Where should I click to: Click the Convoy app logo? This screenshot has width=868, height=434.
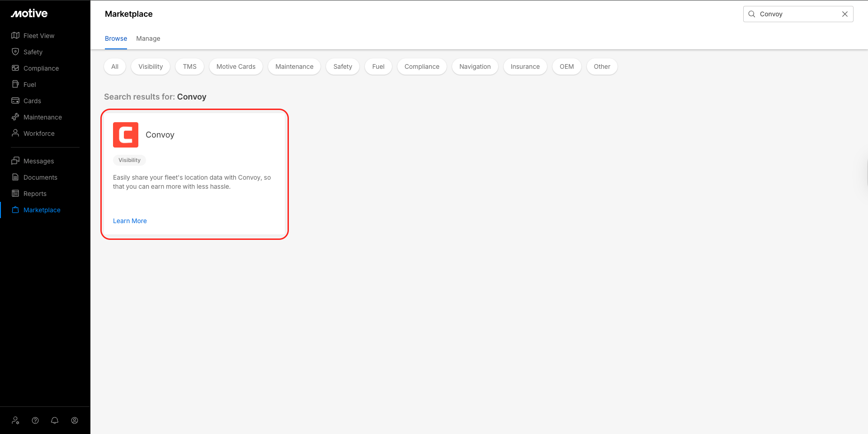tap(126, 135)
